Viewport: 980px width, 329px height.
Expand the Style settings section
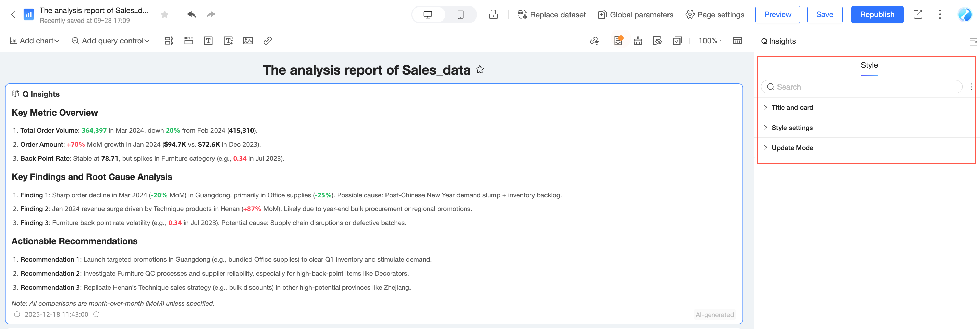tap(792, 128)
